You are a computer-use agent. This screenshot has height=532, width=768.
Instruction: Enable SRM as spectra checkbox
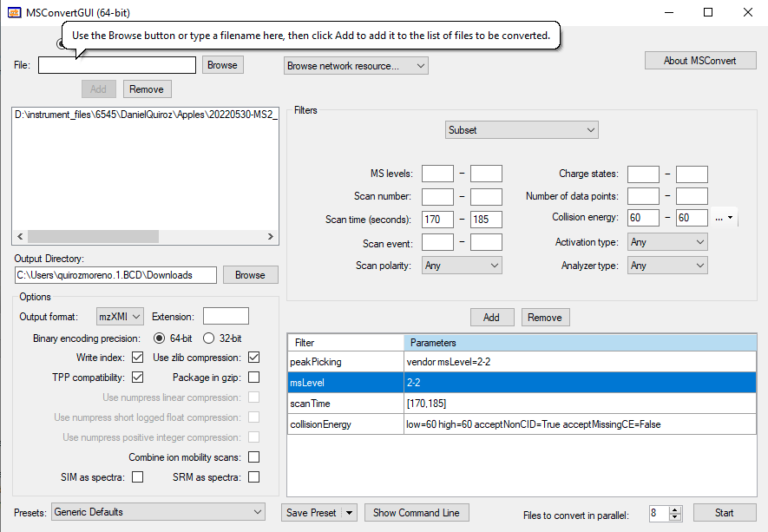[x=253, y=477]
